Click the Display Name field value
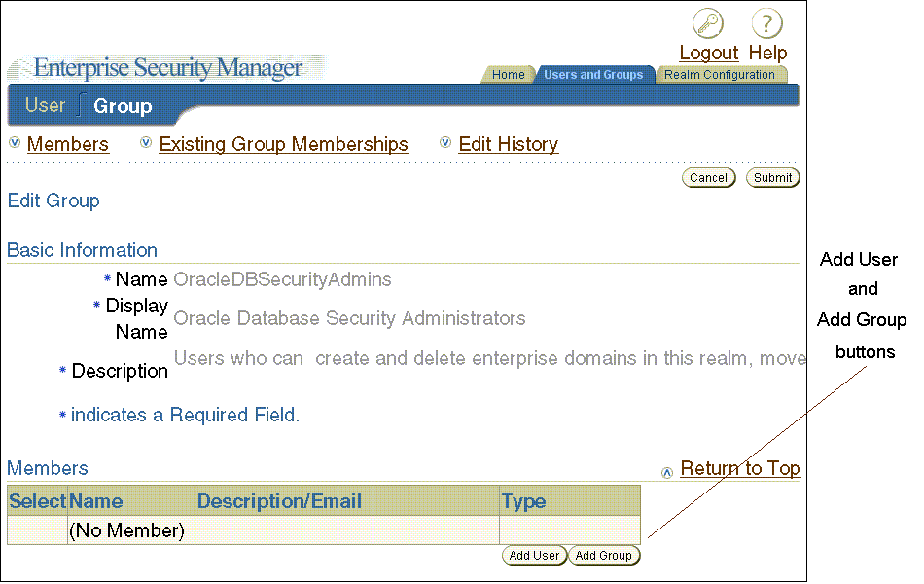Image resolution: width=924 pixels, height=584 pixels. pos(349,318)
